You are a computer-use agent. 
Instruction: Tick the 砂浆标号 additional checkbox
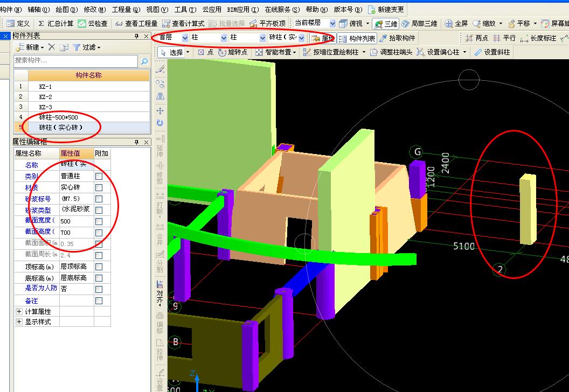(99, 199)
